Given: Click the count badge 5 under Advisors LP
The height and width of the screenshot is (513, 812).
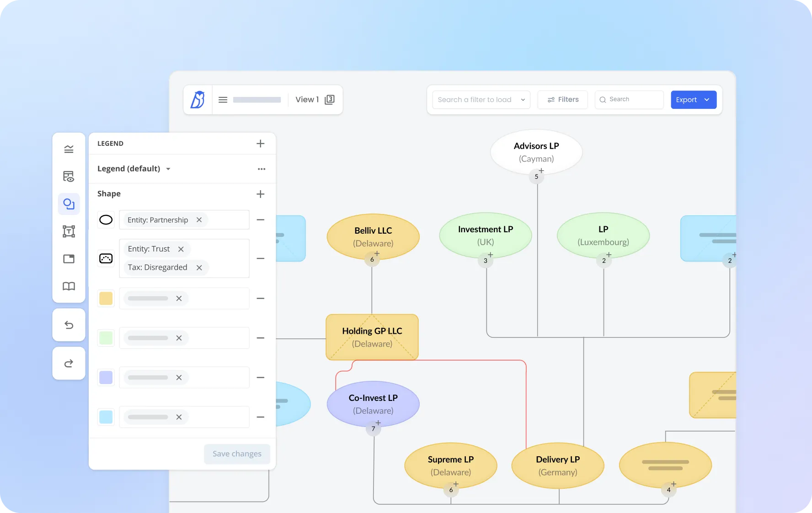Looking at the screenshot, I should tap(537, 176).
